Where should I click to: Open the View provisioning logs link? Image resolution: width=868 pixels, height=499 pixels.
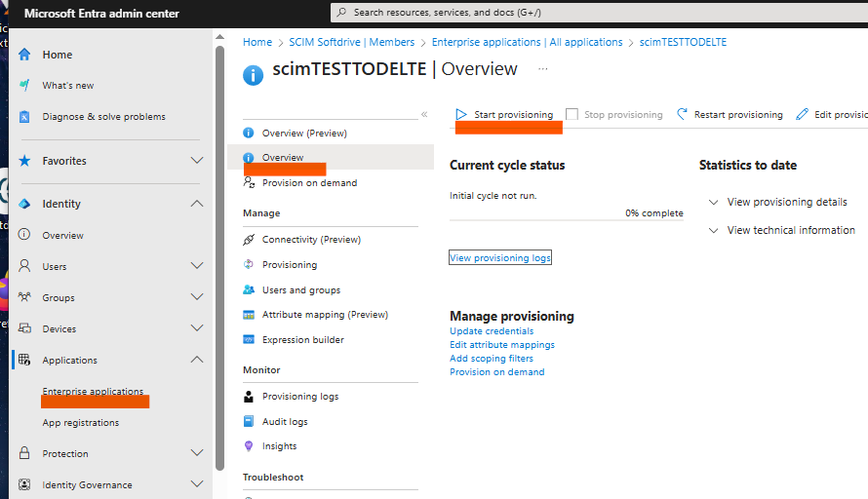500,258
